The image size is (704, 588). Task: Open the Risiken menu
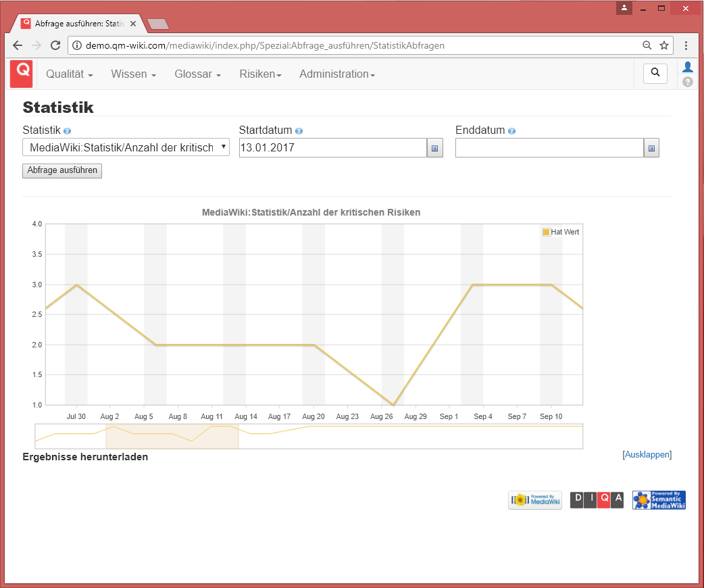pyautogui.click(x=260, y=74)
